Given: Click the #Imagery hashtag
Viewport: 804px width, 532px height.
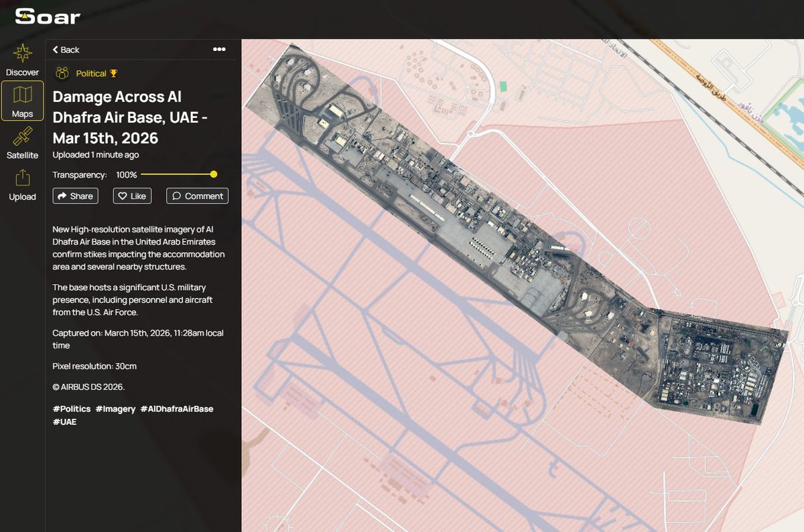Looking at the screenshot, I should tap(115, 409).
